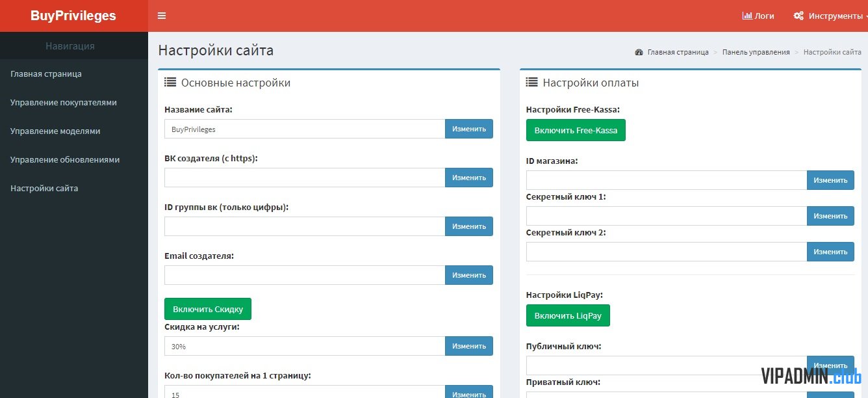868x398 pixels.
Task: Click Настройки сайта breadcrumb text
Action: coord(832,52)
